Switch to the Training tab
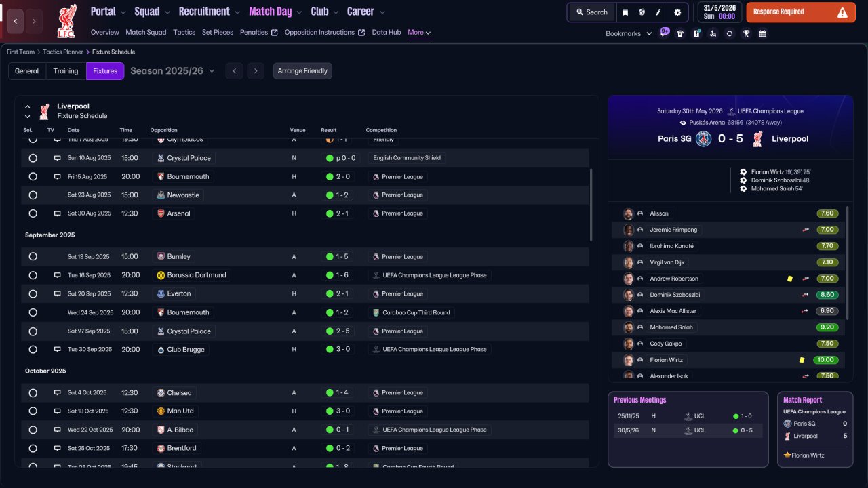 (66, 71)
